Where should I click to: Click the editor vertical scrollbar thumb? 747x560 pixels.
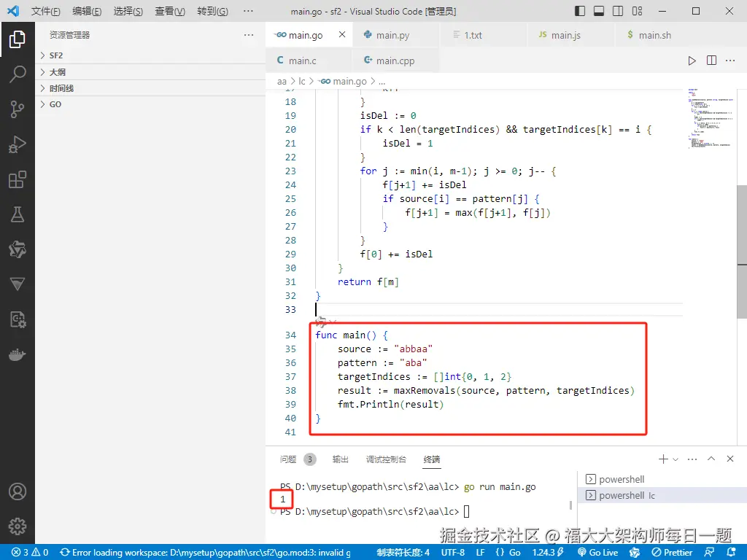(742, 252)
